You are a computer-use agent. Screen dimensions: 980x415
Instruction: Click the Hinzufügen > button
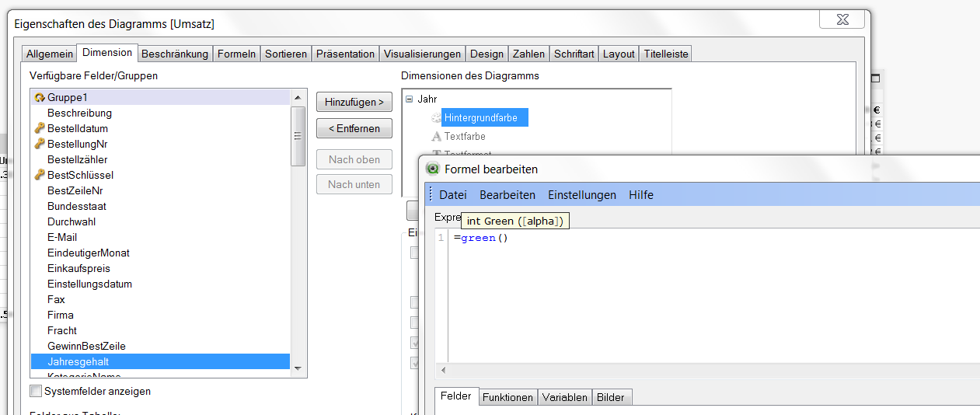[x=354, y=102]
